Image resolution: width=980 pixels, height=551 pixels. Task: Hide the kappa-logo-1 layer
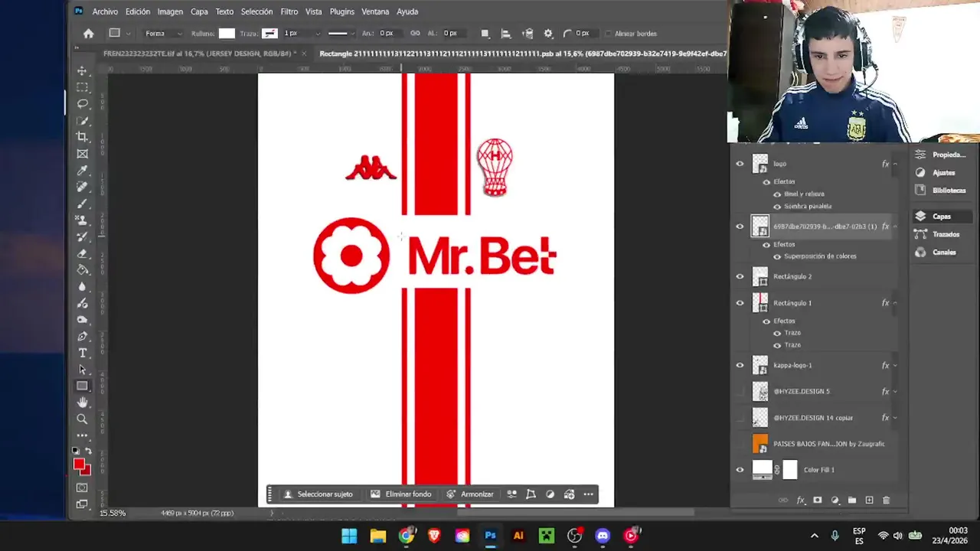[x=740, y=365]
